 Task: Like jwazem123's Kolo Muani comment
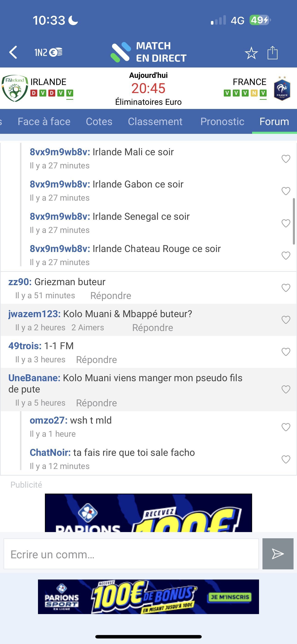pyautogui.click(x=286, y=320)
